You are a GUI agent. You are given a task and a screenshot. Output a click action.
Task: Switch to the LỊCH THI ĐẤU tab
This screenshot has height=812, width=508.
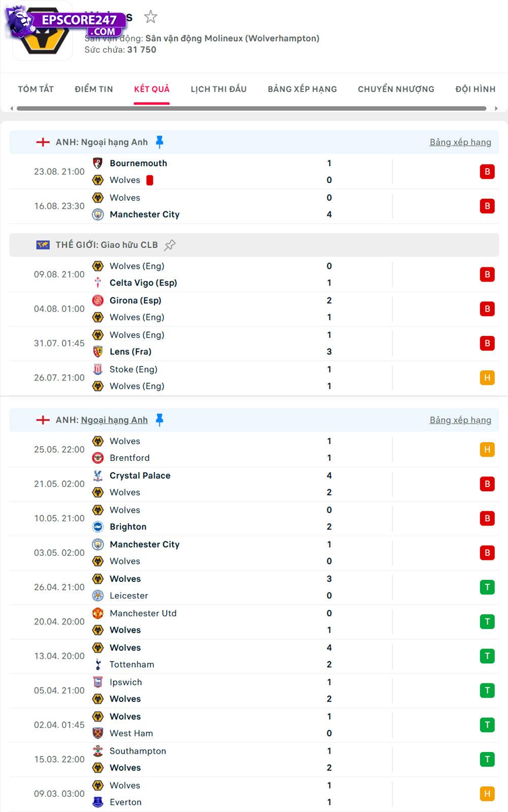218,89
